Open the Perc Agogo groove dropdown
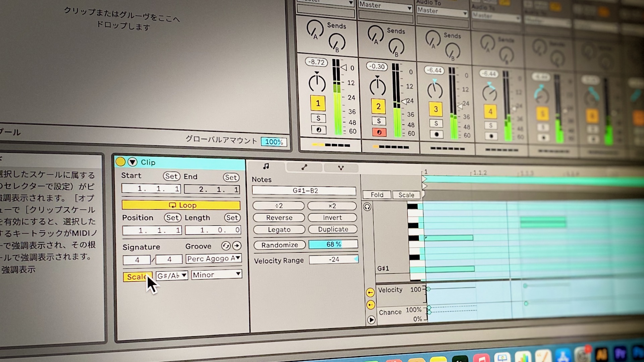644x362 pixels. click(x=214, y=258)
